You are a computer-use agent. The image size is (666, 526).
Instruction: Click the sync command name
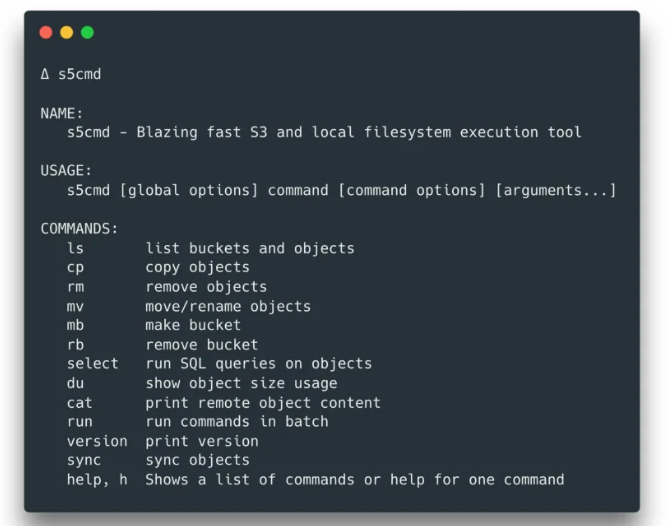[84, 460]
